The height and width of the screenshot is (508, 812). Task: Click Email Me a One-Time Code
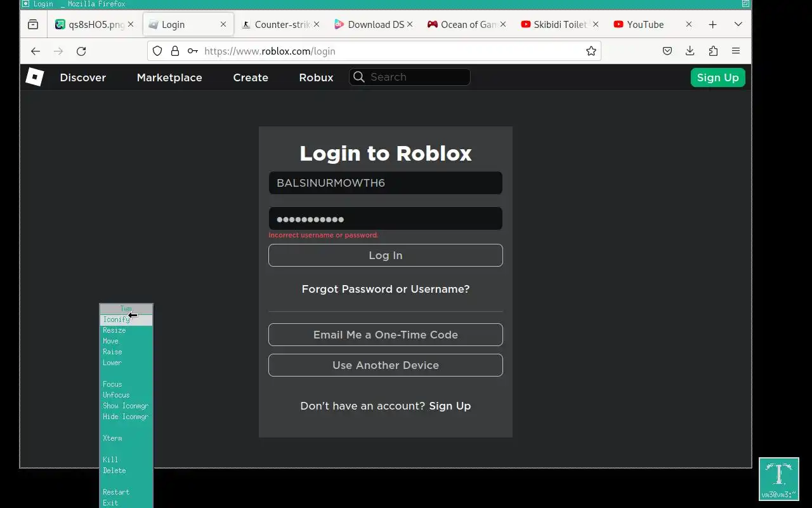pyautogui.click(x=386, y=335)
